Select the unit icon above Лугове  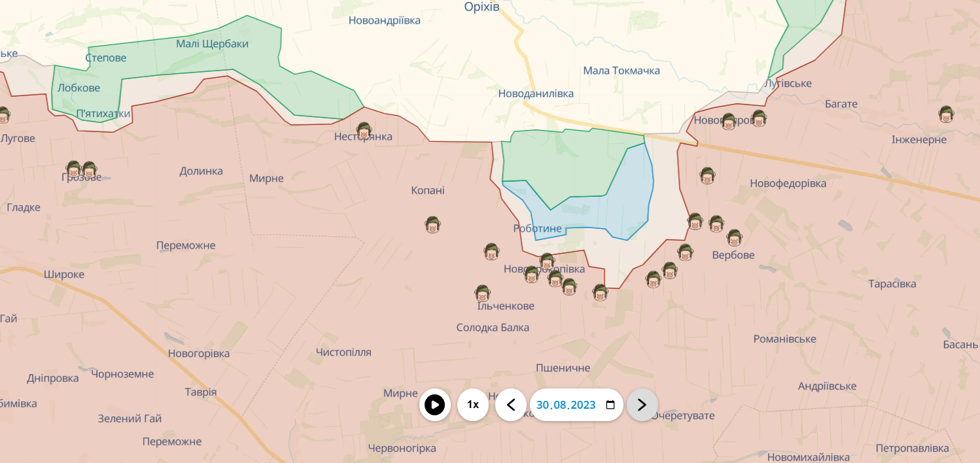(3, 116)
